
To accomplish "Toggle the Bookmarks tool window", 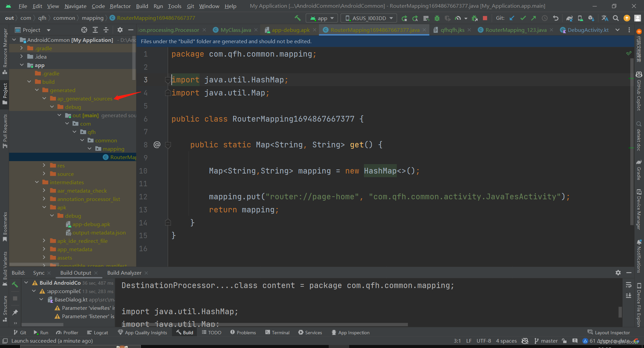I will [x=5, y=226].
